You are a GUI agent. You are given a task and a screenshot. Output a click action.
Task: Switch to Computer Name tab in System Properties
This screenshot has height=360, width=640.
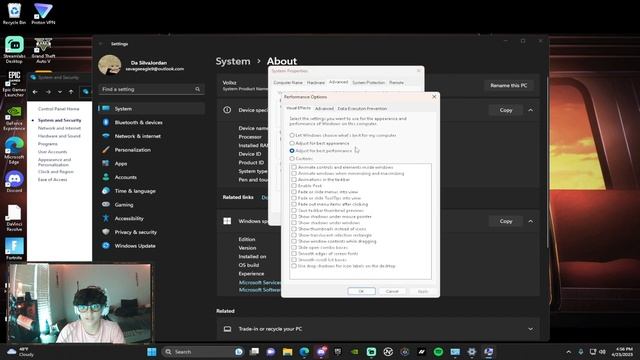[288, 82]
